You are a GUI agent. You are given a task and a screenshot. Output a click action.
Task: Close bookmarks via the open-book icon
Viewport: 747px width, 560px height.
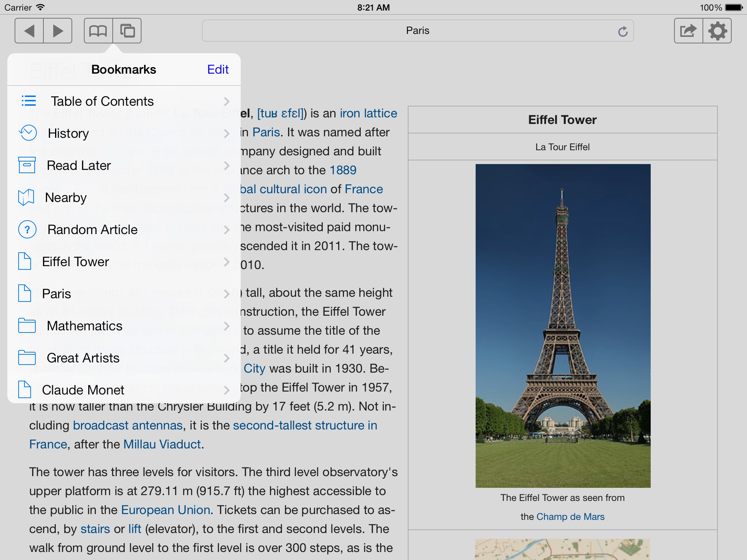coord(98,31)
